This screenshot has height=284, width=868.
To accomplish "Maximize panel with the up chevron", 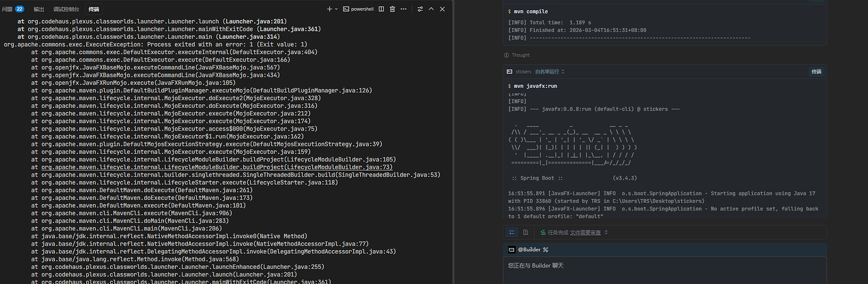I will pos(431,9).
